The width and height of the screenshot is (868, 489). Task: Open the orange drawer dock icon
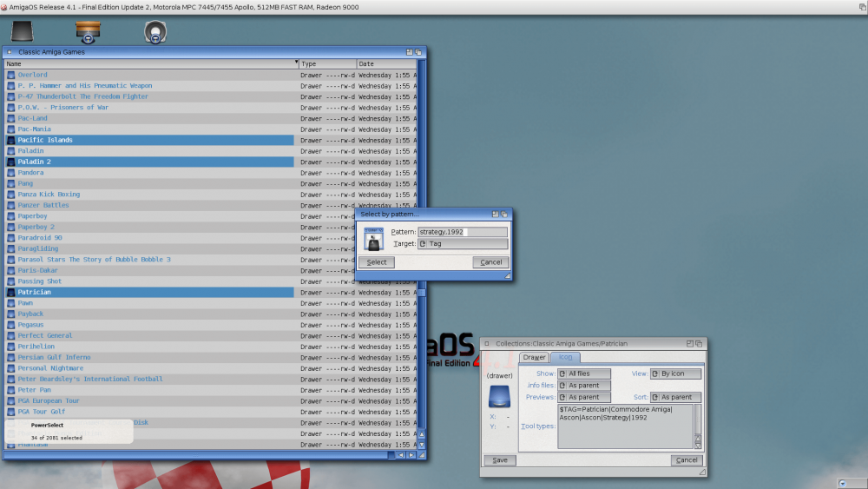(x=88, y=31)
